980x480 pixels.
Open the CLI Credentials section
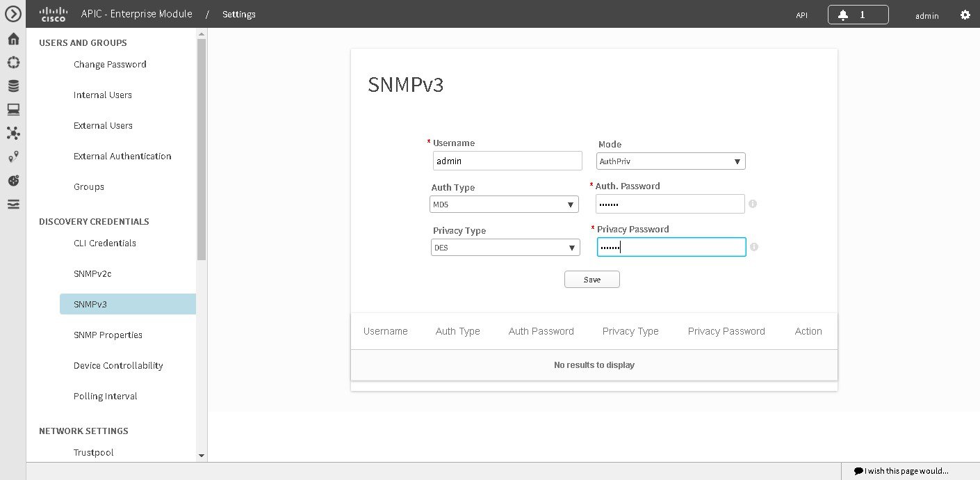click(104, 243)
